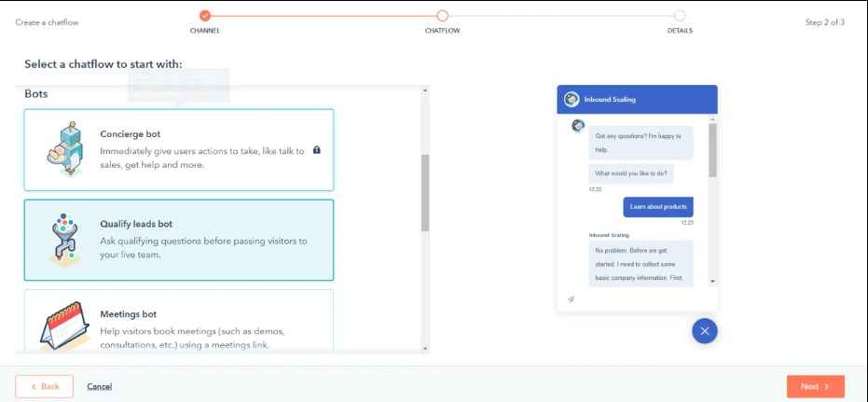
Task: Click the Qualify leads bot funnel illustration
Action: click(x=64, y=239)
